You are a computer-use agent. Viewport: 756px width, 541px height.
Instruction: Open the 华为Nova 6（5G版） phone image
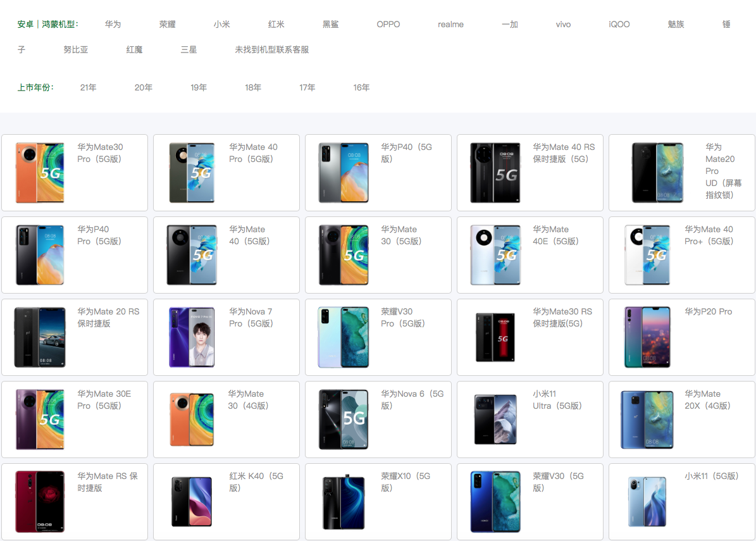[x=344, y=420]
